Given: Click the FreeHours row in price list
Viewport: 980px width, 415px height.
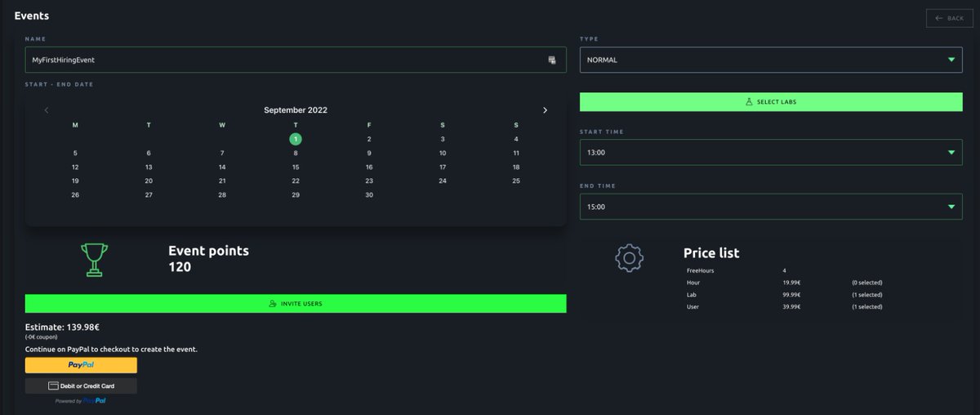Looking at the screenshot, I should click(737, 270).
